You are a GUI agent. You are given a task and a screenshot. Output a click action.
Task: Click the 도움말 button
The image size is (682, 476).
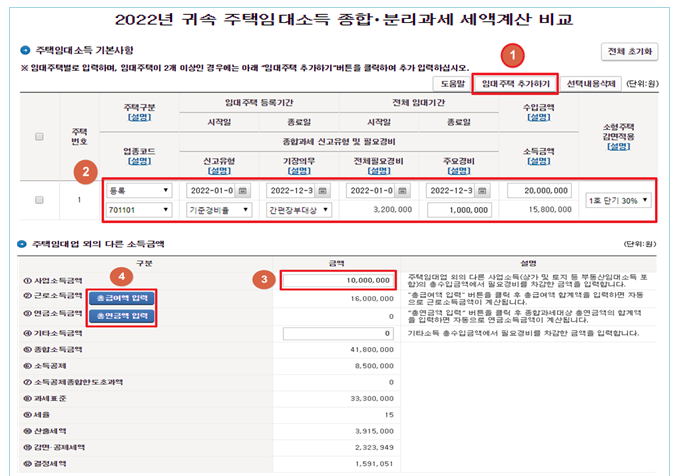tap(452, 84)
